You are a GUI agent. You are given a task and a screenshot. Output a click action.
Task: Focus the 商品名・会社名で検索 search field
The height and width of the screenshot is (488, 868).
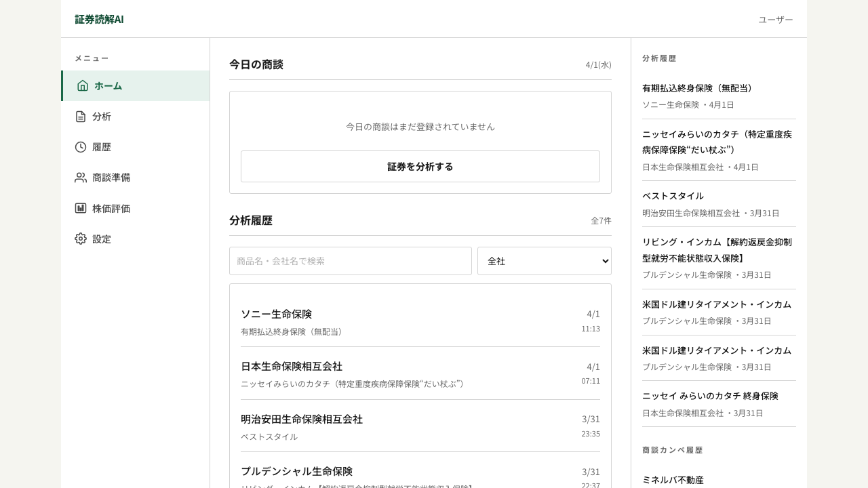(x=351, y=261)
